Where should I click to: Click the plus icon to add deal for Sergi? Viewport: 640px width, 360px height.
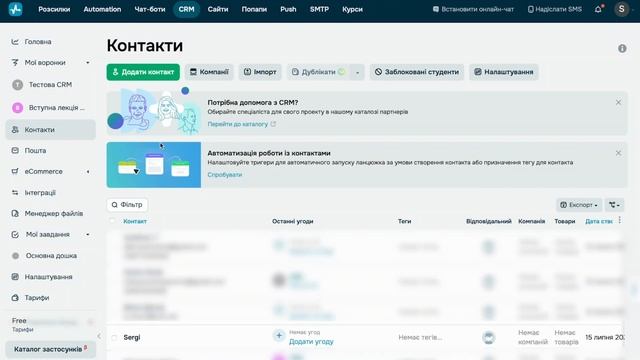click(x=279, y=336)
